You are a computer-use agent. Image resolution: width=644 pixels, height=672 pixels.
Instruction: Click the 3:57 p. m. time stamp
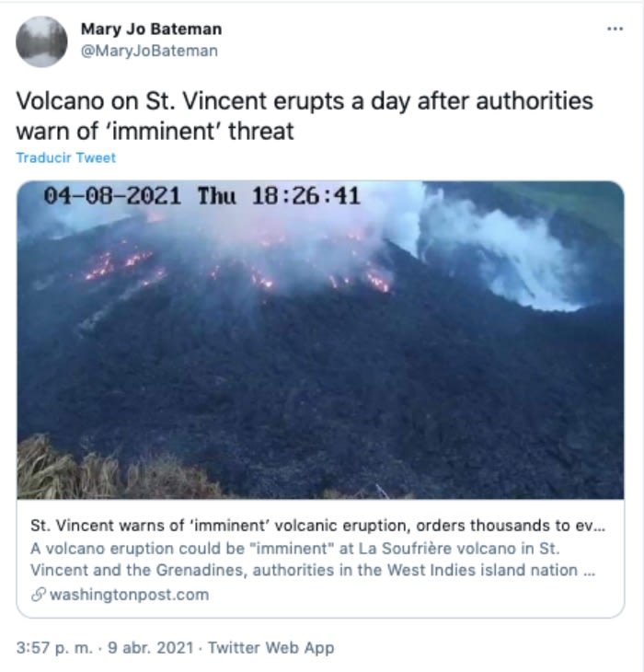point(54,647)
